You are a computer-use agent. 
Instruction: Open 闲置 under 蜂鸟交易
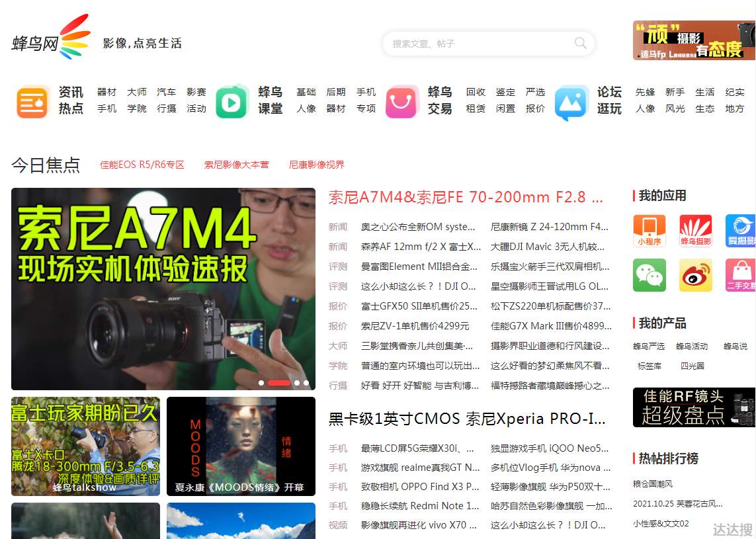(x=506, y=108)
